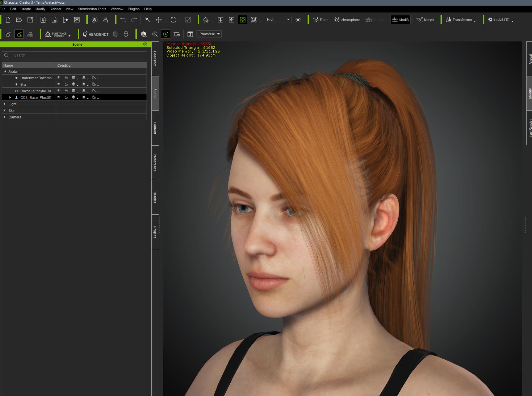This screenshot has height=396, width=532.
Task: Select the arrow Select tool
Action: [x=147, y=20]
